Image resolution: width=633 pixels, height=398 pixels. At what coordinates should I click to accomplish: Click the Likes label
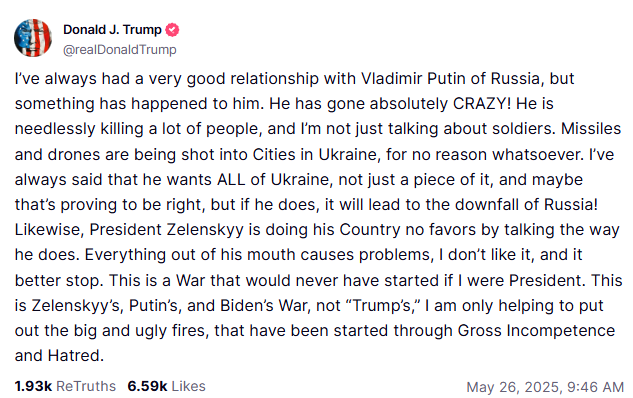[x=189, y=386]
